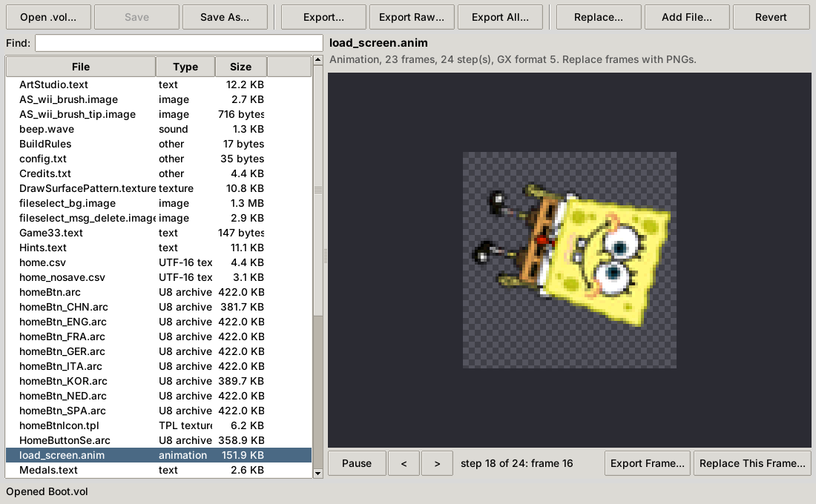Select fileselect_msg_delete.image row
Screen dimensions: 816x504
click(159, 218)
